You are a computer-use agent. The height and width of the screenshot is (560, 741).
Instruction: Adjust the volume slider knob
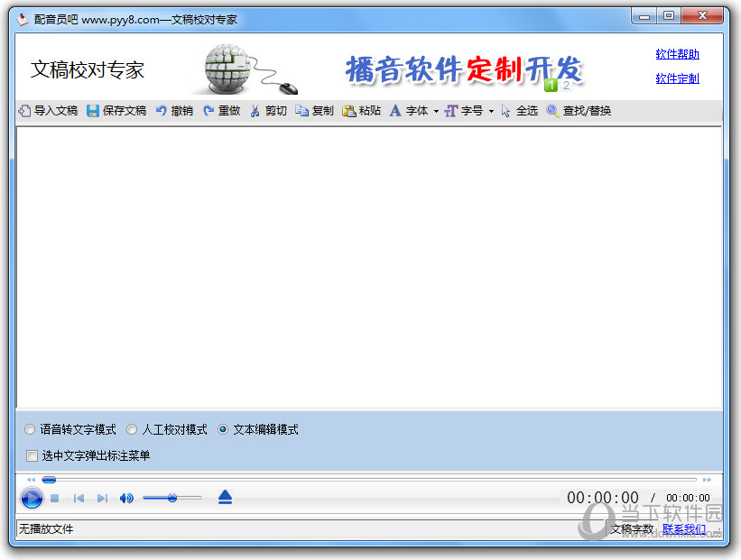tap(172, 498)
